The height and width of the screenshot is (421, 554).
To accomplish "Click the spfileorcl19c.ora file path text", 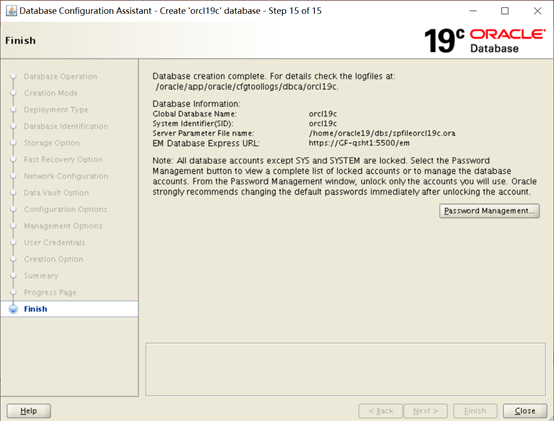I will pyautogui.click(x=382, y=133).
